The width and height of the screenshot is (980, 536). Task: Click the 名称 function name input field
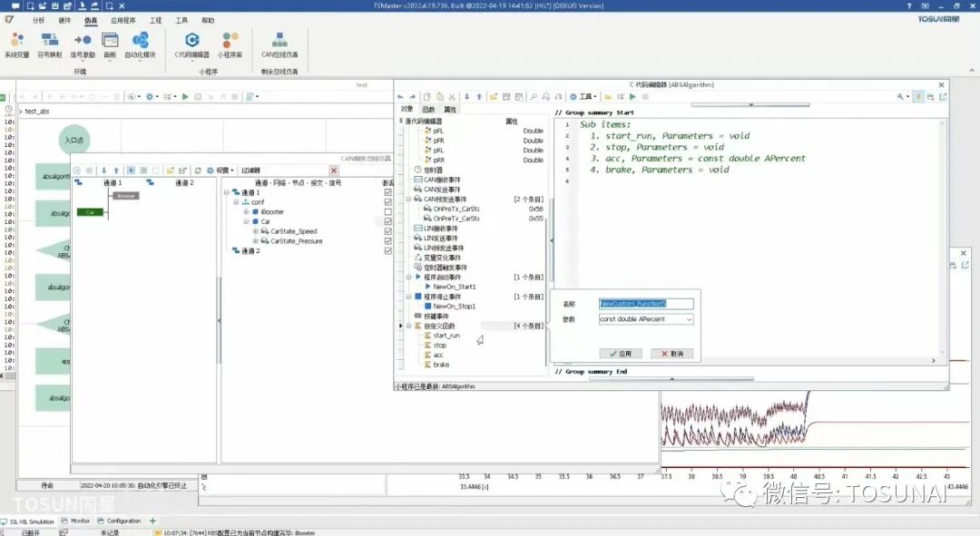pos(646,304)
